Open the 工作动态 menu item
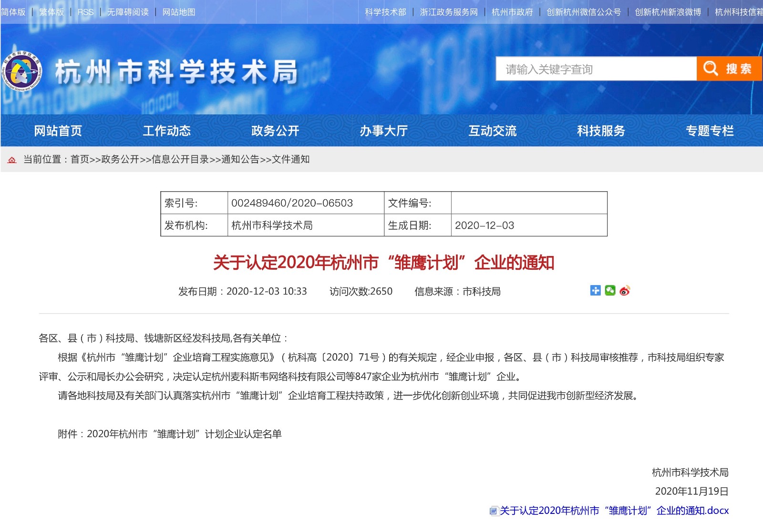This screenshot has width=763, height=532. 166,131
